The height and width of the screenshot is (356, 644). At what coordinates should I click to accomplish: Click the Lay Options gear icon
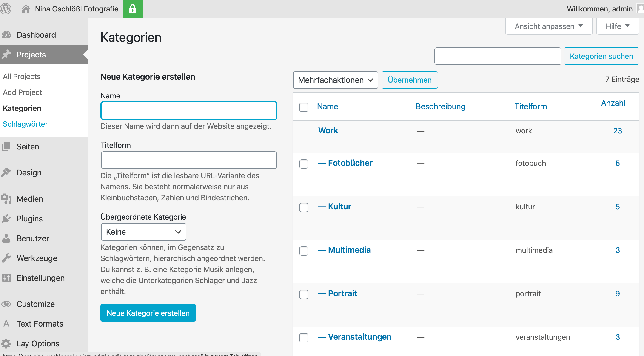(6, 343)
